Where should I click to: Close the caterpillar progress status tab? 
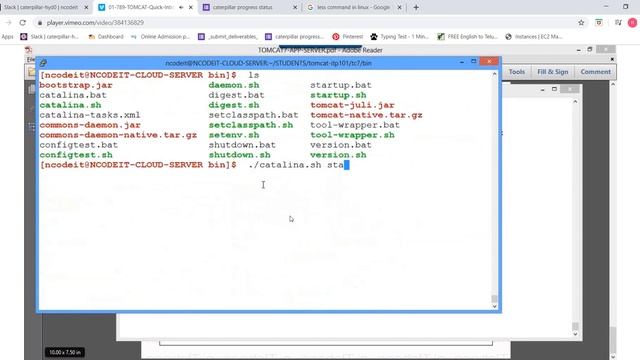click(295, 7)
